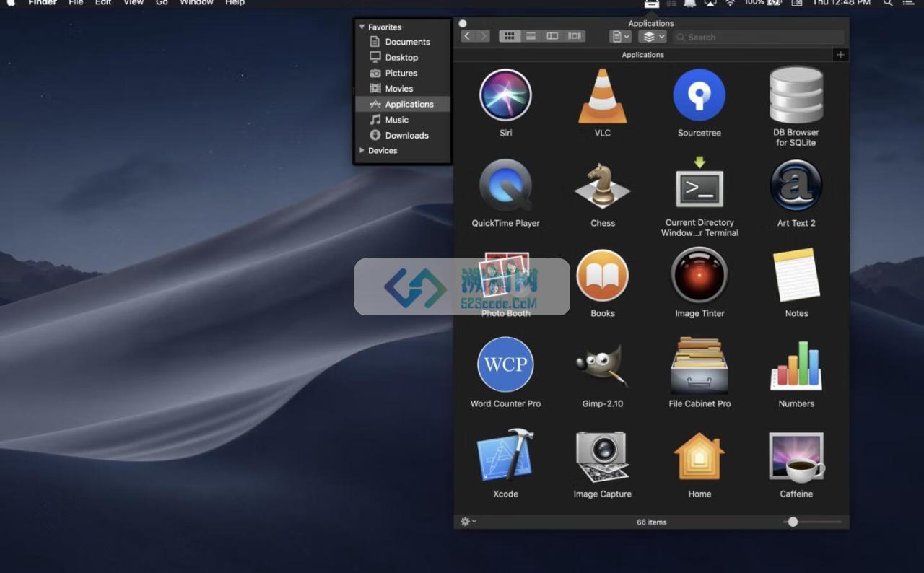This screenshot has height=573, width=924.
Task: Click the menu bar clock Thu 12:48 PM
Action: [x=841, y=3]
